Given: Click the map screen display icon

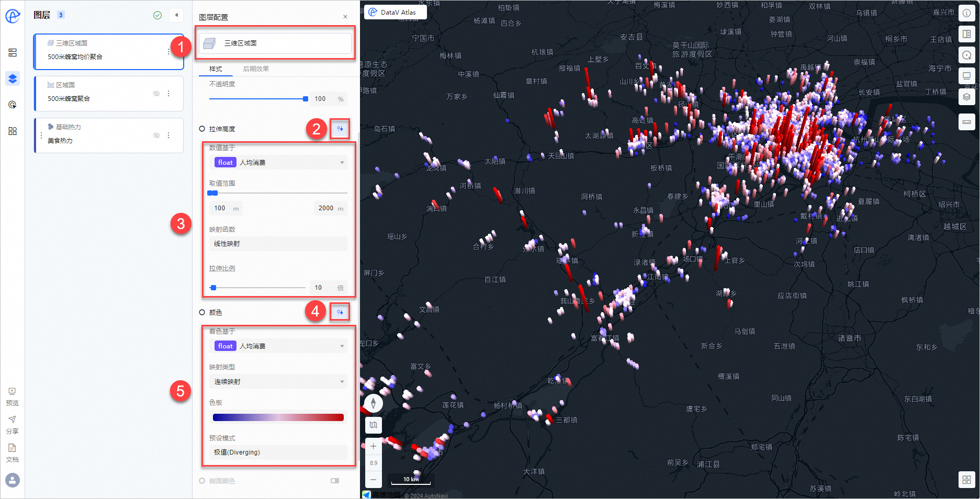Looking at the screenshot, I should pyautogui.click(x=966, y=76).
